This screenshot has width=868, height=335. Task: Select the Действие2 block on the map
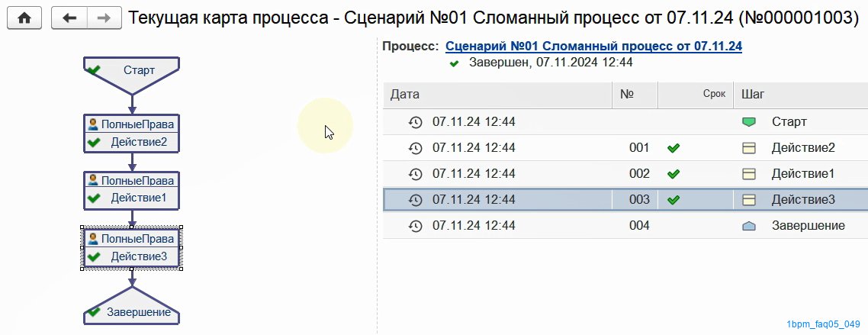click(132, 134)
